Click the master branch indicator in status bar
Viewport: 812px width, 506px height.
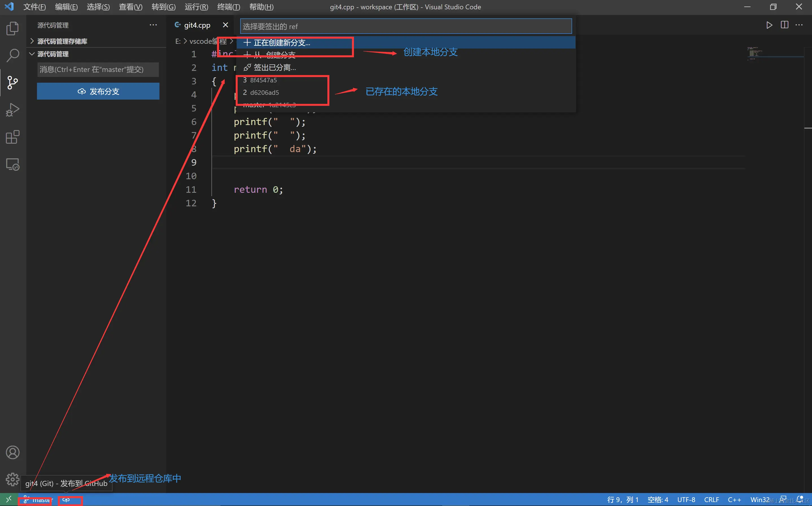point(38,500)
